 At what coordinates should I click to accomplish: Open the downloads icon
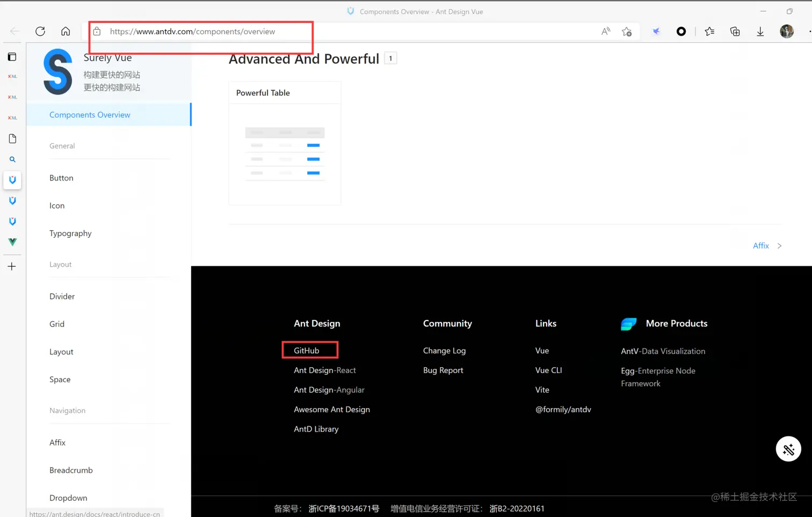760,31
